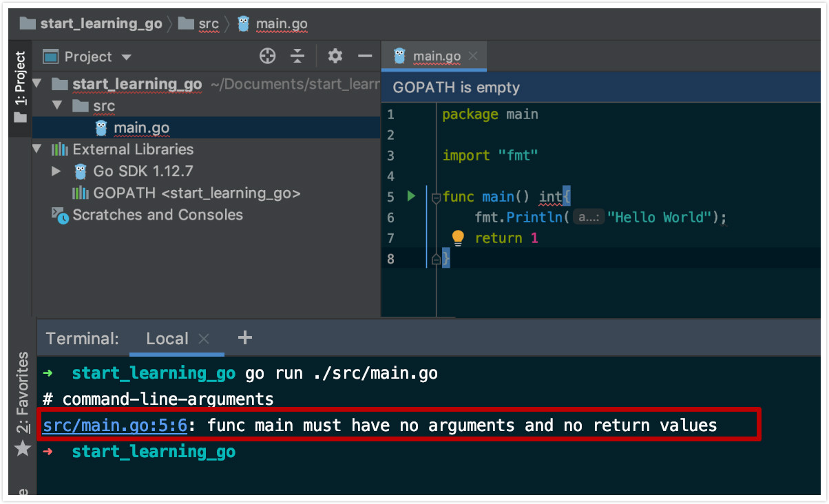Click the package main line
This screenshot has width=829, height=504.
pyautogui.click(x=490, y=114)
